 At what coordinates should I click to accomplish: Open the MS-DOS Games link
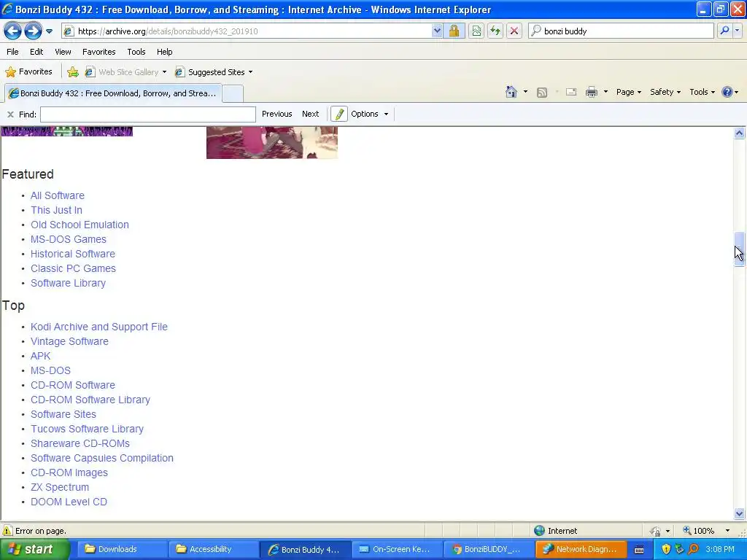tap(68, 239)
